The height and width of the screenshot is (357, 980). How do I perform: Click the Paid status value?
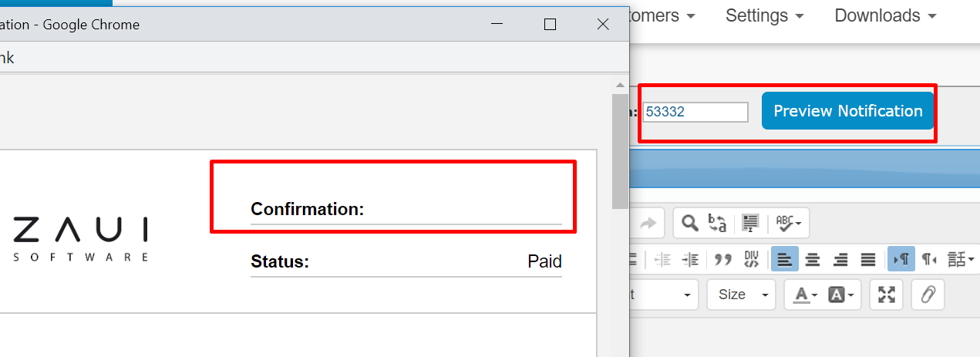544,261
